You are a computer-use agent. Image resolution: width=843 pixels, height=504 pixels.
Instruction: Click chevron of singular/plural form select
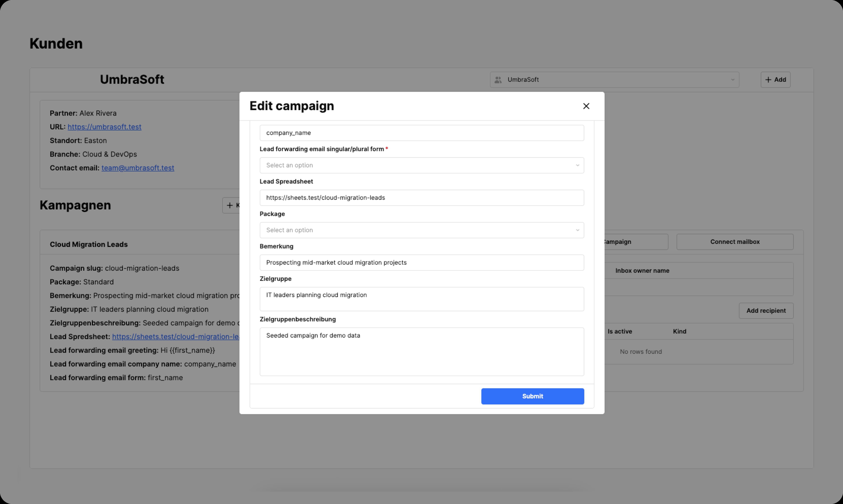pos(577,165)
